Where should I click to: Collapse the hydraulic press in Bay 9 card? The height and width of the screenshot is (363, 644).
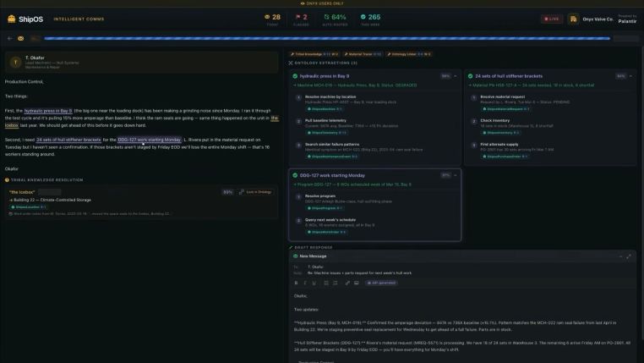[x=456, y=76]
